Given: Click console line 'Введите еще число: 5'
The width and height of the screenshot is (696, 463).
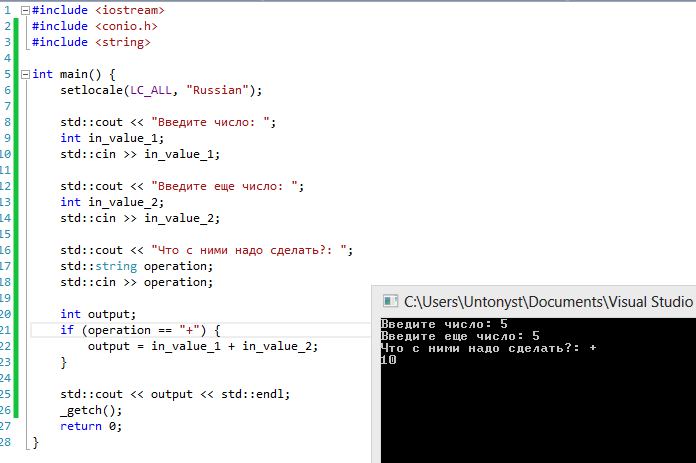Looking at the screenshot, I should pyautogui.click(x=460, y=336).
